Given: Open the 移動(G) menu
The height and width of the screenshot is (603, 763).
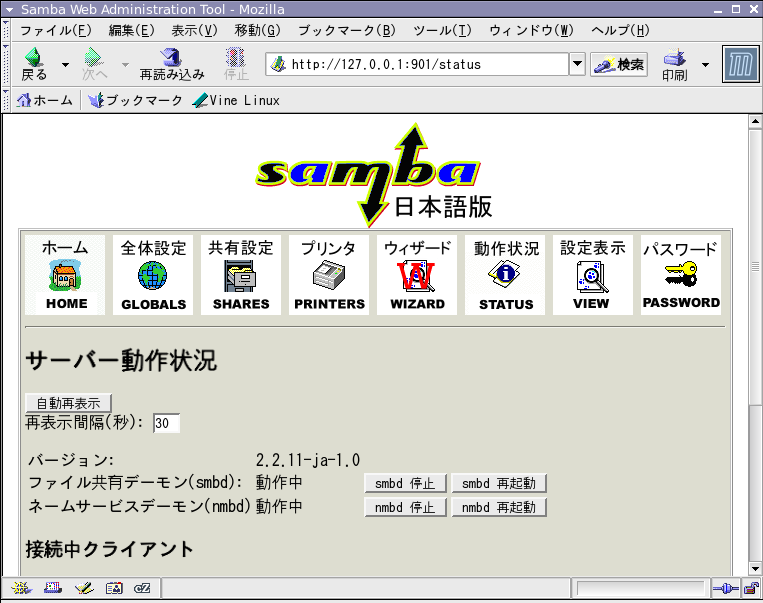Looking at the screenshot, I should 257,31.
